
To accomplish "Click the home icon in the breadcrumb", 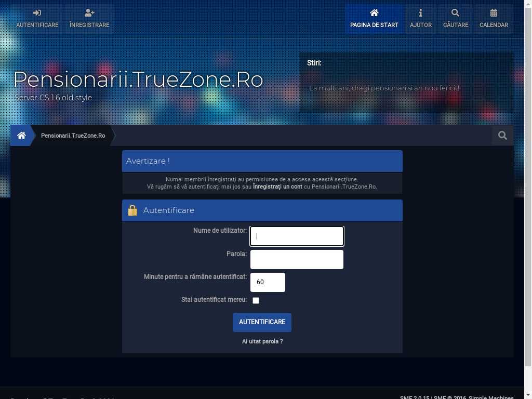I will pos(21,136).
